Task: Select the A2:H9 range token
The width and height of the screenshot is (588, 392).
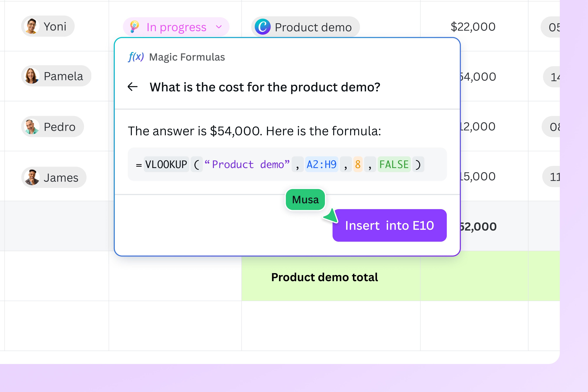Action: (x=321, y=164)
